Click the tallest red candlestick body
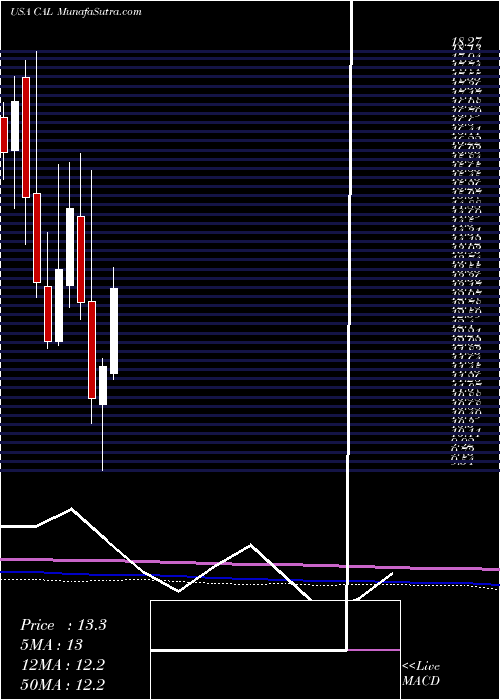This screenshot has width=500, height=700. point(26,137)
